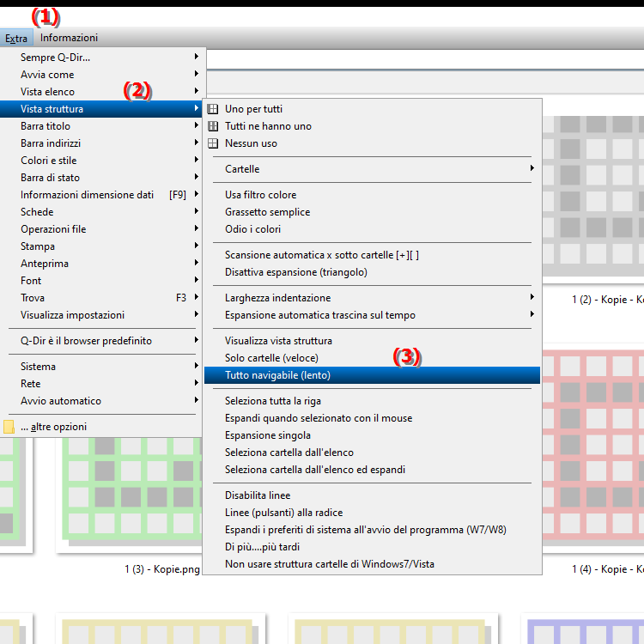Image resolution: width=644 pixels, height=644 pixels.
Task: Open the 'Barra indirizzi' submenu
Action: point(100,143)
